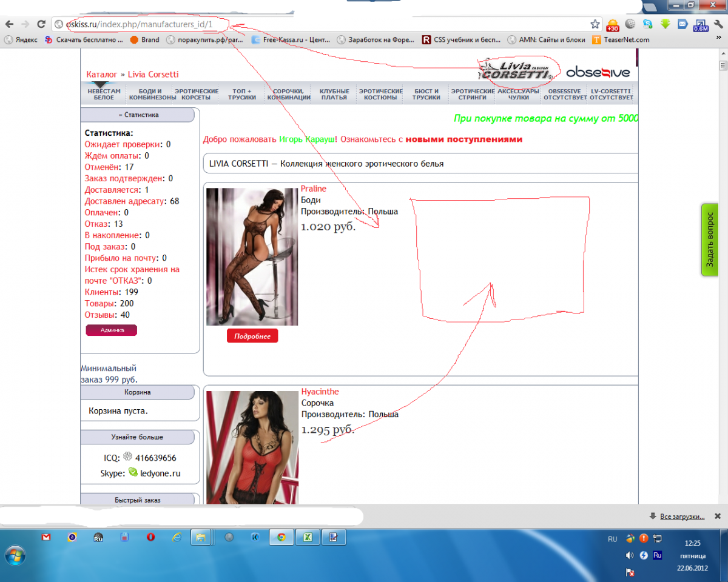The height and width of the screenshot is (582, 728).
Task: Open the Skype click-to-call extension
Action: 648,24
